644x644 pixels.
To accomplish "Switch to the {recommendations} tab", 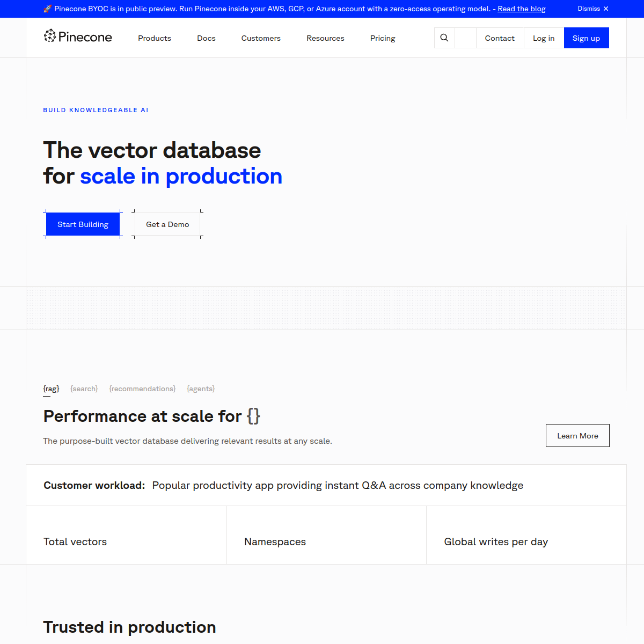I will 142,389.
